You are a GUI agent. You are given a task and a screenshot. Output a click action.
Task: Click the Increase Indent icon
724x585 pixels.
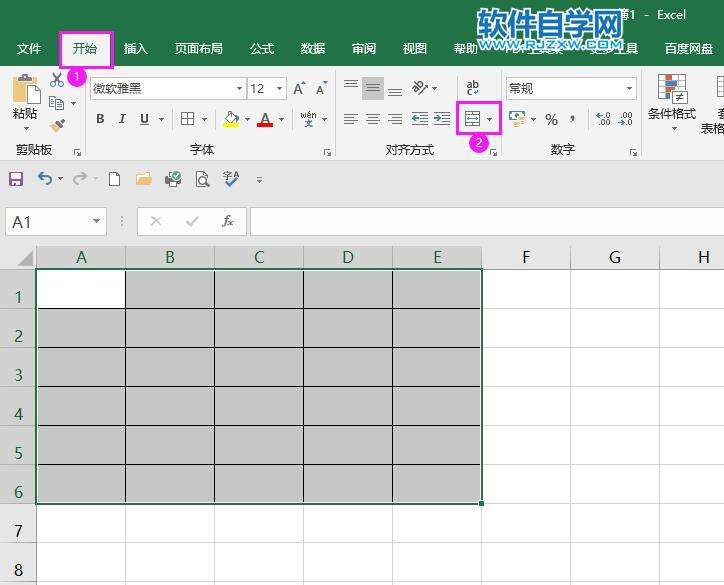pos(441,119)
